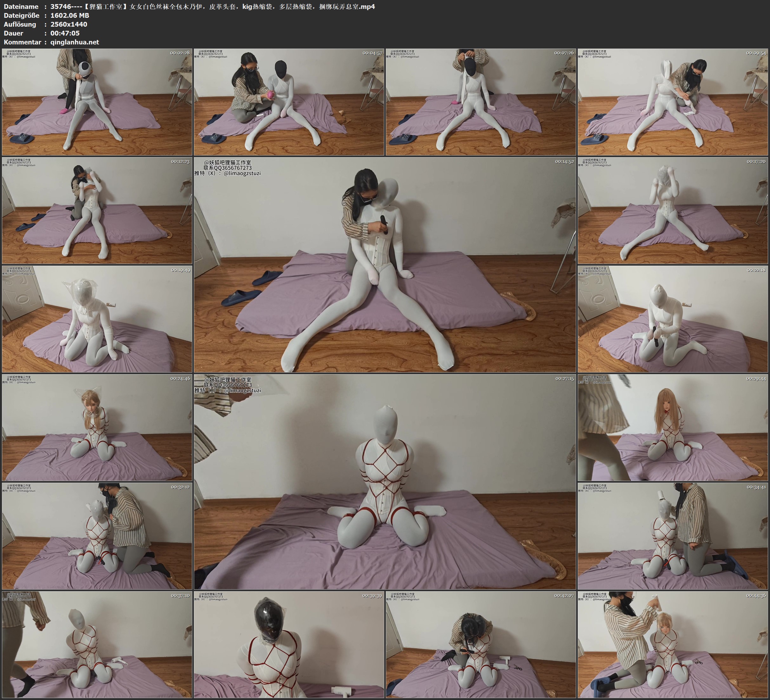The height and width of the screenshot is (700, 770).
Task: Click the 00:22:18 thumbnail
Action: [x=673, y=319]
